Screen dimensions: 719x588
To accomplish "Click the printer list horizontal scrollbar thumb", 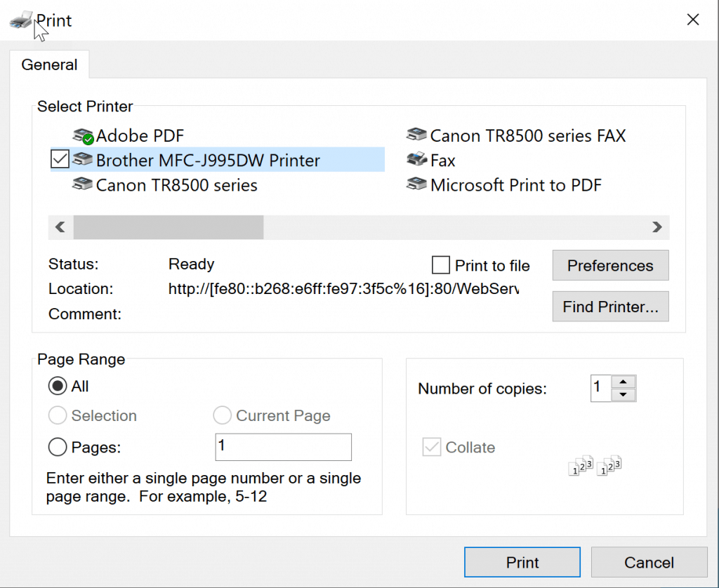I will point(169,227).
